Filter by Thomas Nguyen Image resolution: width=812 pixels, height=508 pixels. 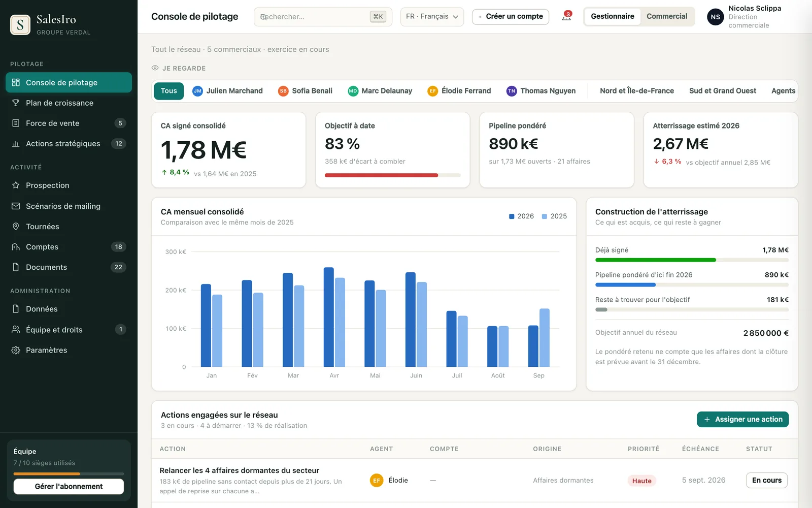tap(541, 91)
